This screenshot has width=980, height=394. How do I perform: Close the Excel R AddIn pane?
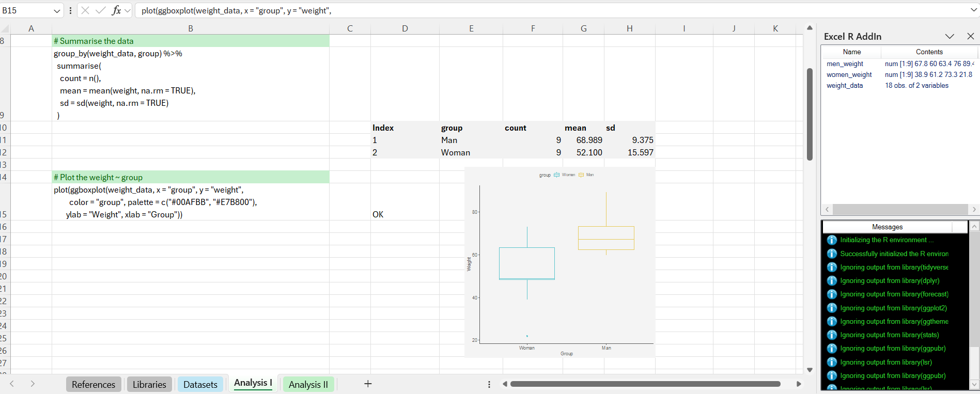coord(970,36)
